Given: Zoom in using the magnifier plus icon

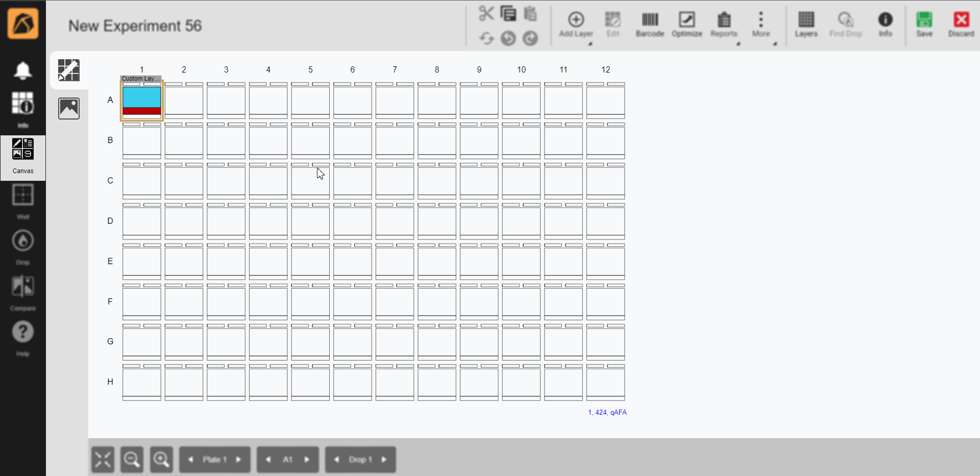Looking at the screenshot, I should [x=161, y=460].
